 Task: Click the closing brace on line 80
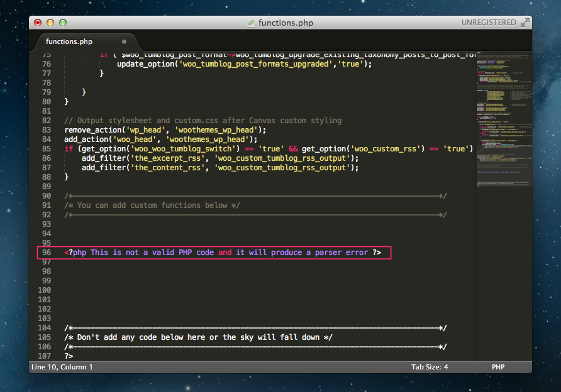[x=66, y=102]
